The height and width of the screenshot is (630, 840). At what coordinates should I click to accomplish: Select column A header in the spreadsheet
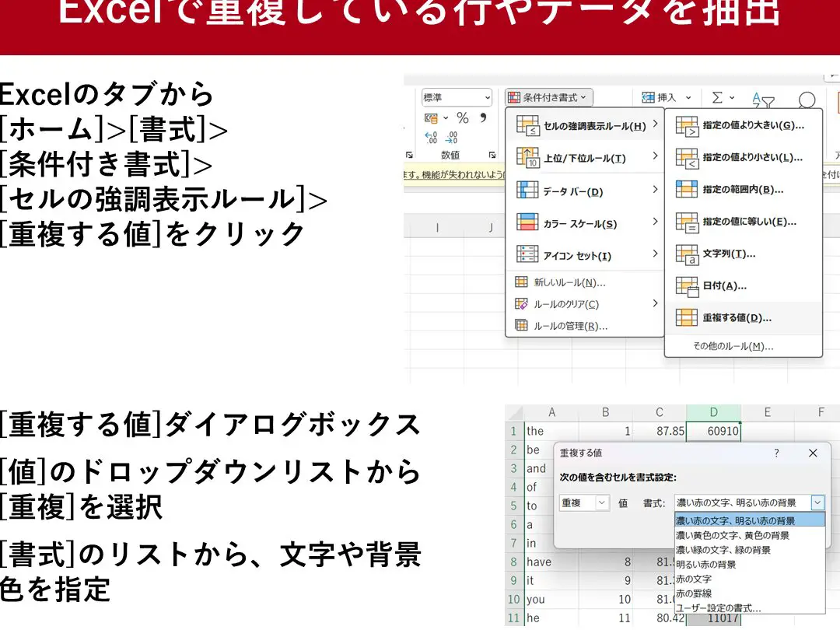tap(551, 412)
